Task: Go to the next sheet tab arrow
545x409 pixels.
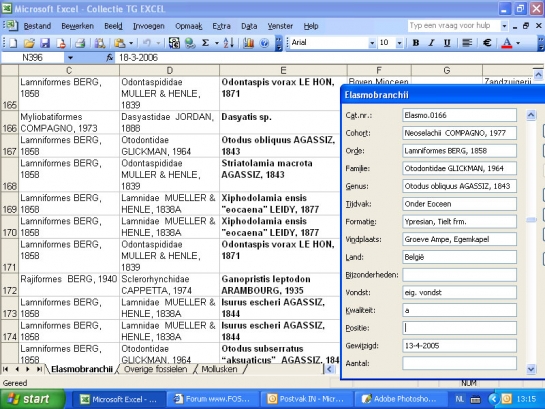Action: tap(28, 369)
